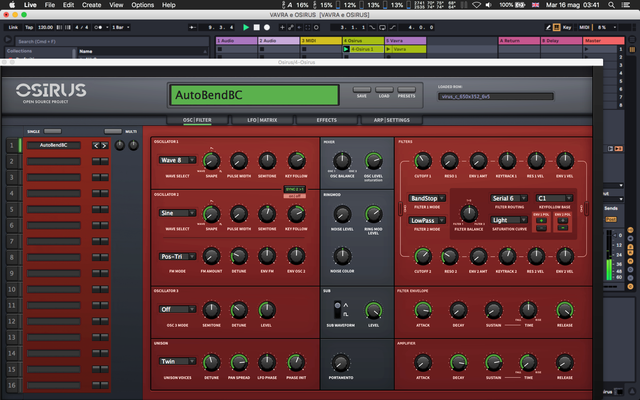Open macOS Spotlight search
Screen dimensions: 640x400
(x=611, y=5)
